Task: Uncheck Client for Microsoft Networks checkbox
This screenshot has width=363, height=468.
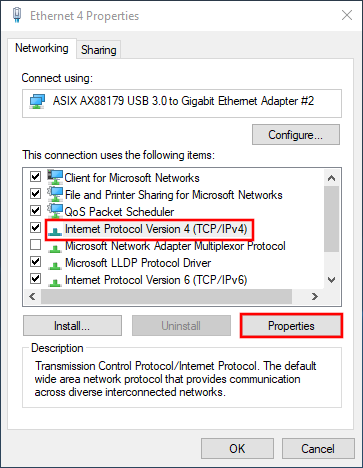Action: pyautogui.click(x=35, y=176)
